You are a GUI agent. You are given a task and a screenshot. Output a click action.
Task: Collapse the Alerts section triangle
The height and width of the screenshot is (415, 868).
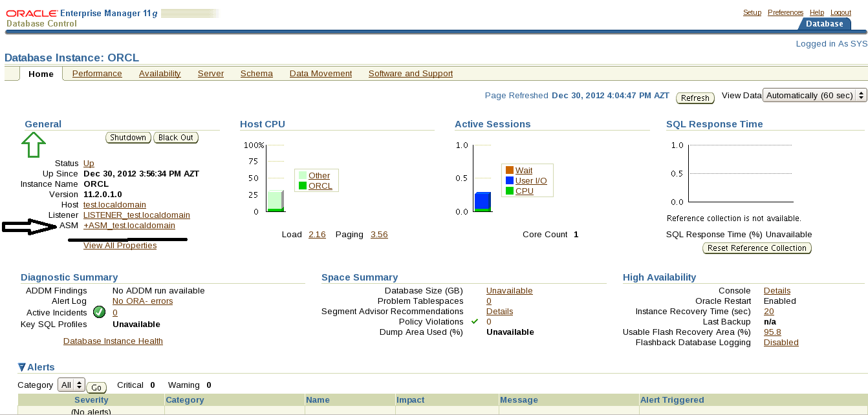point(22,367)
